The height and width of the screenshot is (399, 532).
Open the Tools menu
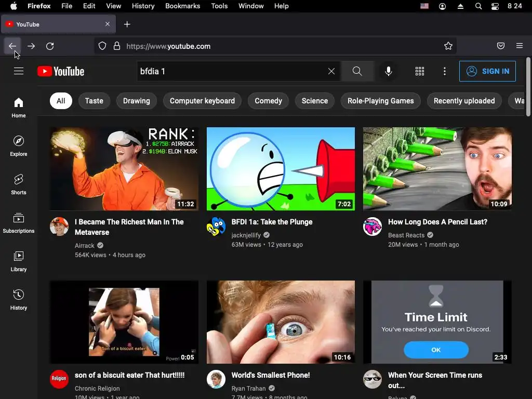(x=219, y=6)
